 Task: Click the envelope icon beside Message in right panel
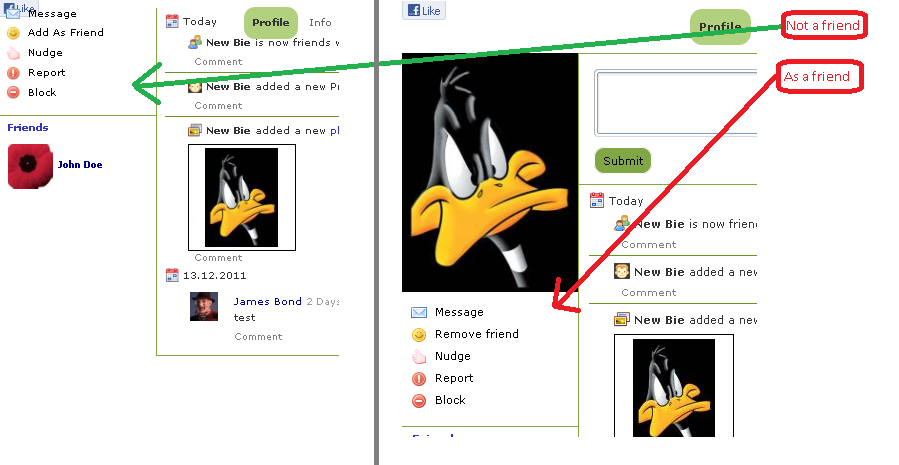pyautogui.click(x=419, y=312)
